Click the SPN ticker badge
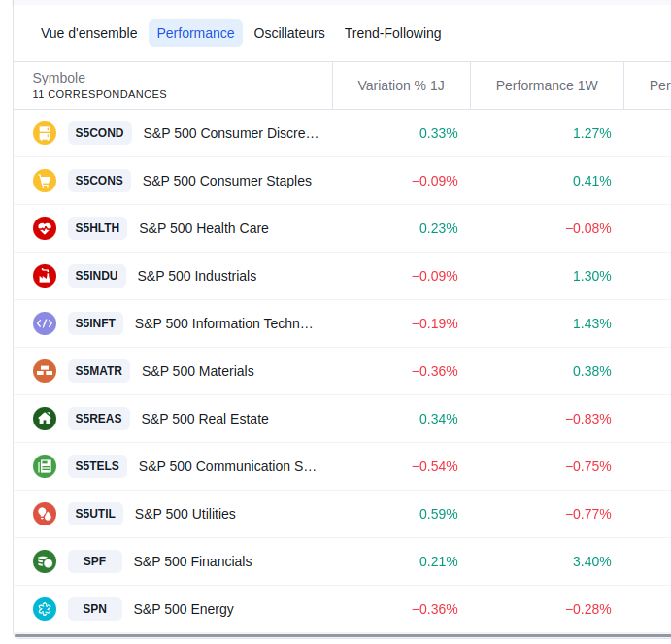Screen dimensions: 671x644 [x=95, y=609]
